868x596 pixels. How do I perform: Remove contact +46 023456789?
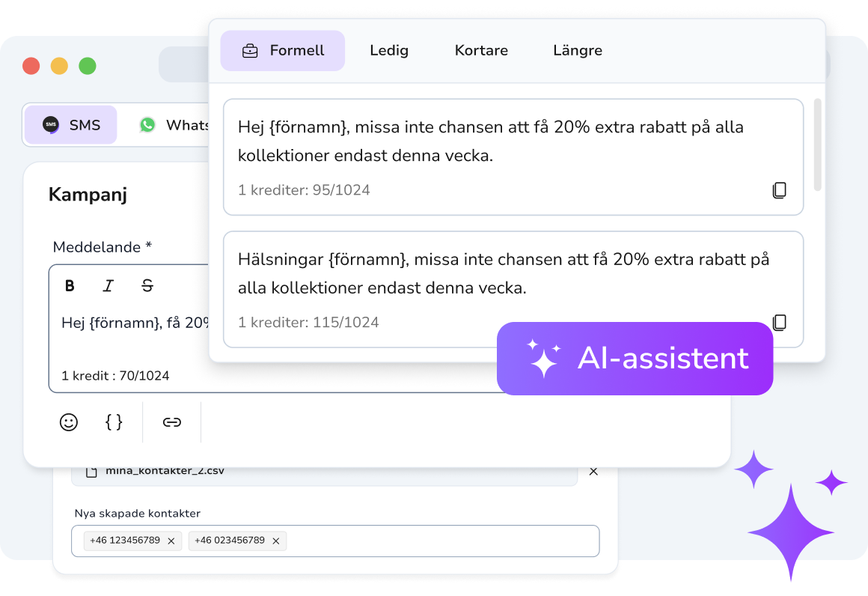point(275,541)
